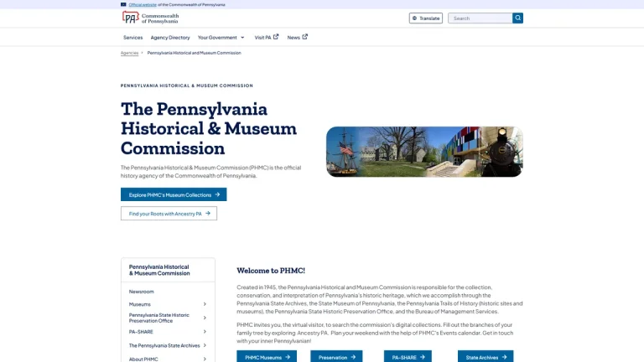Open Newsroom in the sidebar
Viewport: 644px width, 362px height.
tap(141, 292)
